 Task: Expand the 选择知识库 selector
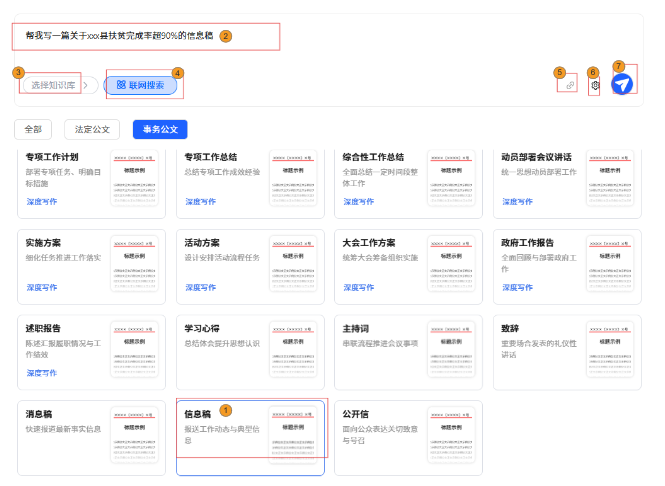[x=52, y=85]
